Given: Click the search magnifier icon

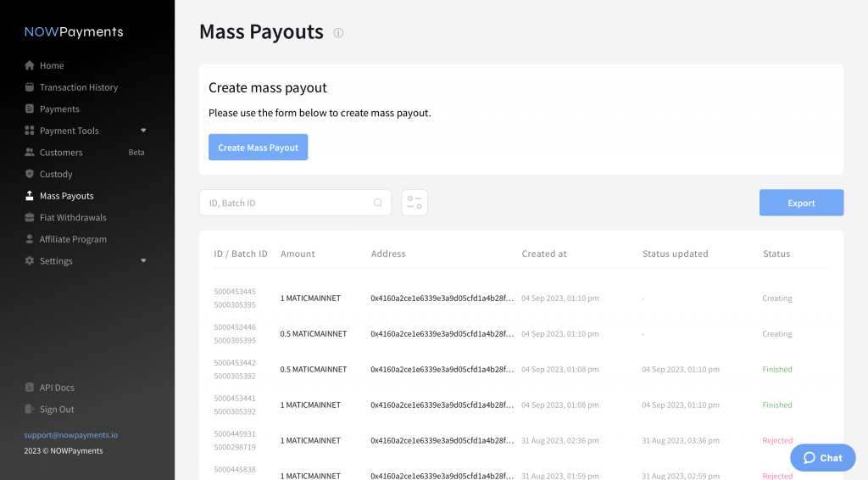Looking at the screenshot, I should [378, 203].
